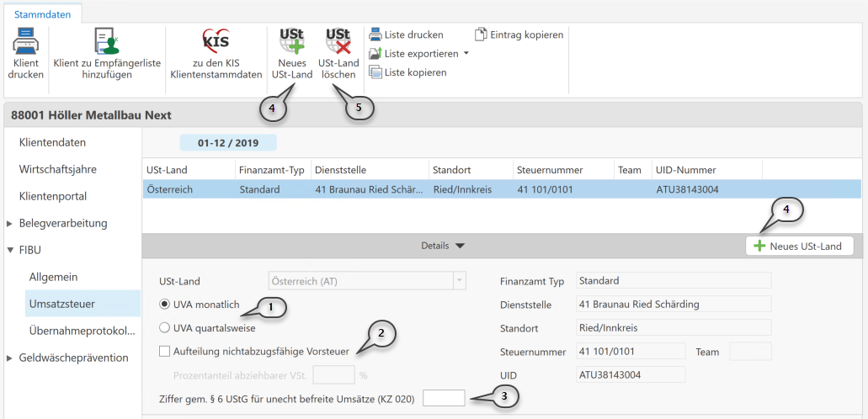Click Liste kopieren in the ribbon
Screen dimensions: 868x419
(407, 72)
